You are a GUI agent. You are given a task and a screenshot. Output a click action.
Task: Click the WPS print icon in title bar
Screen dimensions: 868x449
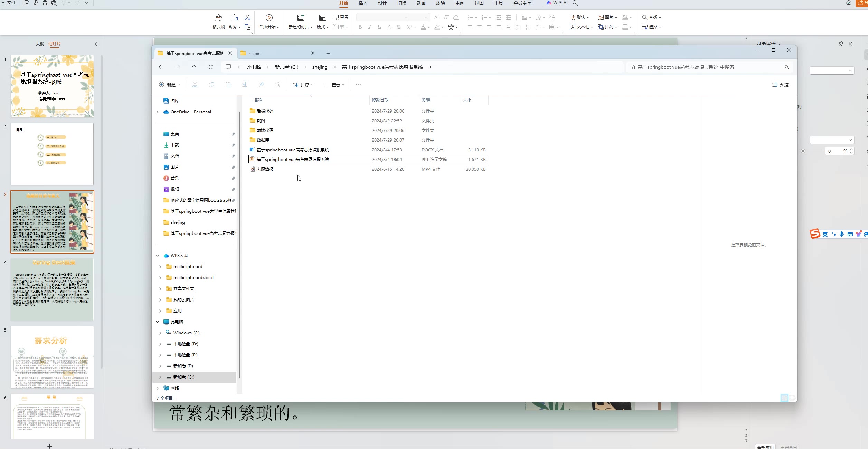(x=45, y=3)
